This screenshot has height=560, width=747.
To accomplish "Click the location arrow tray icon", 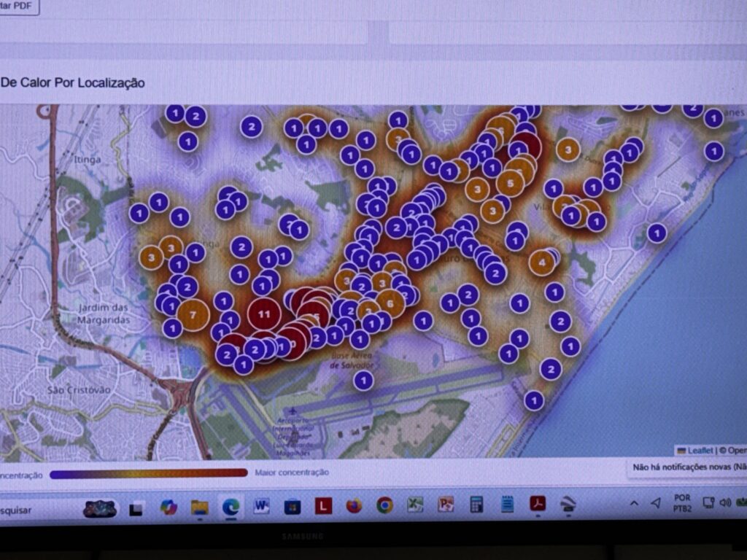I will point(656,502).
